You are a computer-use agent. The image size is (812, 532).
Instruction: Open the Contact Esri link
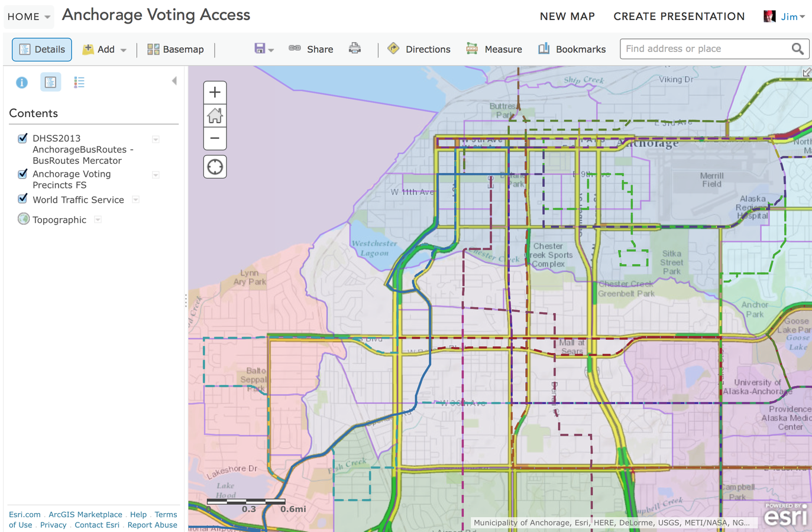(x=97, y=525)
